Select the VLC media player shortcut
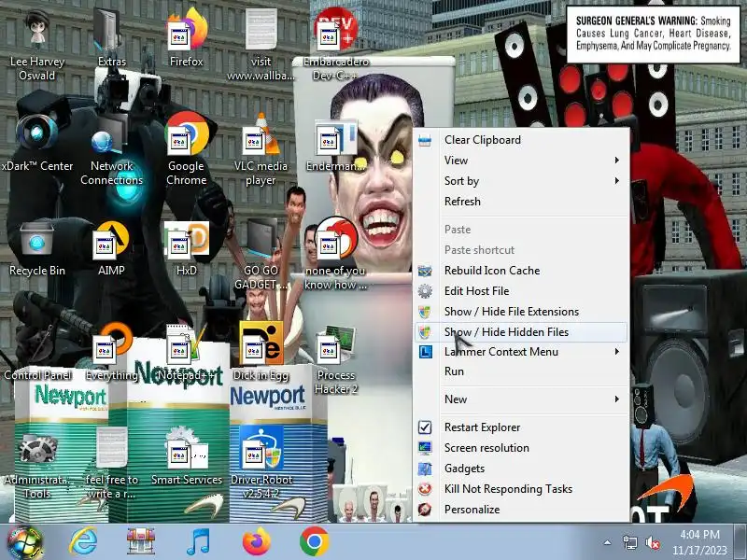 (x=261, y=151)
